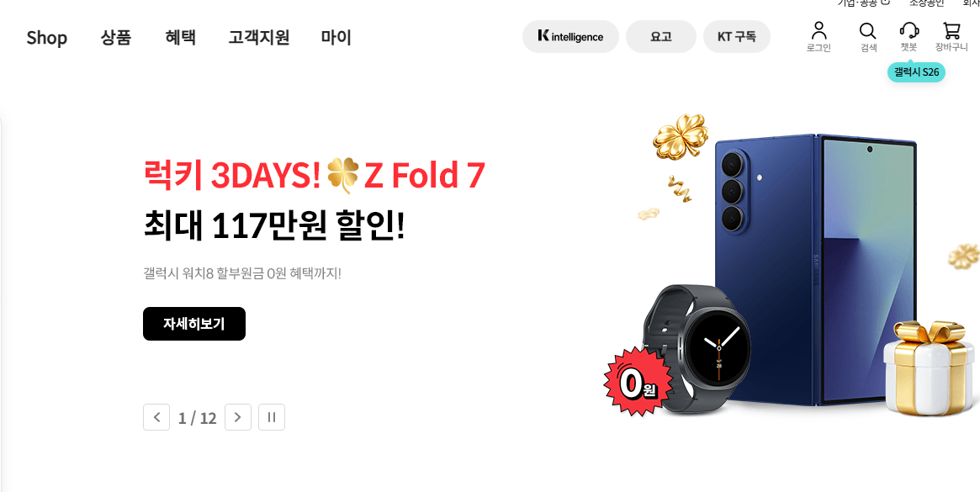Click the 자세히보기 button
Screen dimensions: 980x492
coord(194,324)
